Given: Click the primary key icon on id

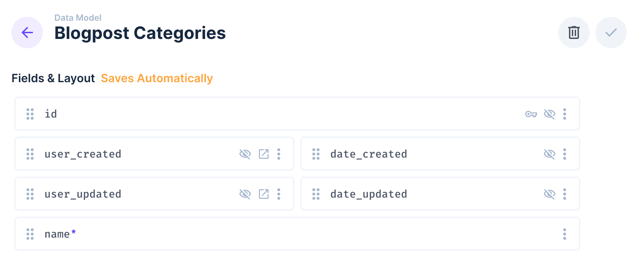Looking at the screenshot, I should [x=531, y=114].
